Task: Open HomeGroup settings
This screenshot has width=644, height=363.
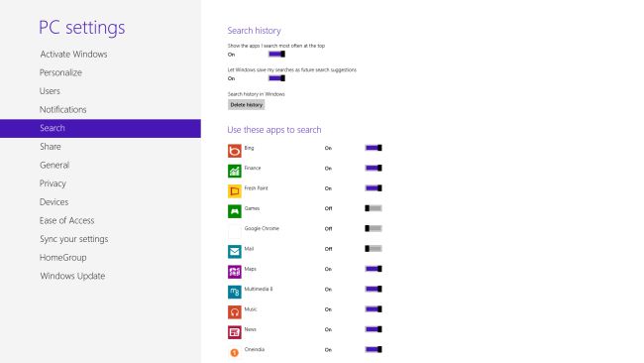Action: (x=62, y=257)
